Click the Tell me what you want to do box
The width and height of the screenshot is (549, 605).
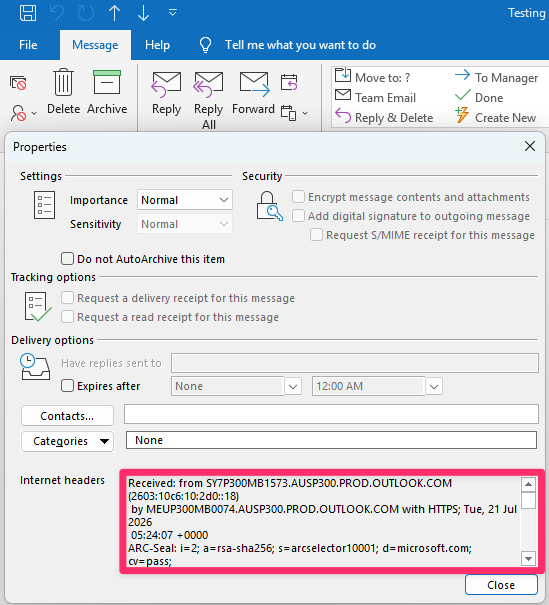point(300,45)
